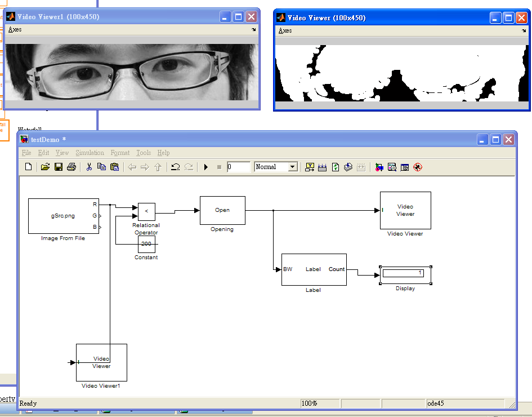Screen dimensions: 532x417
Task: Select the Video Viewer1 block
Action: tap(101, 362)
